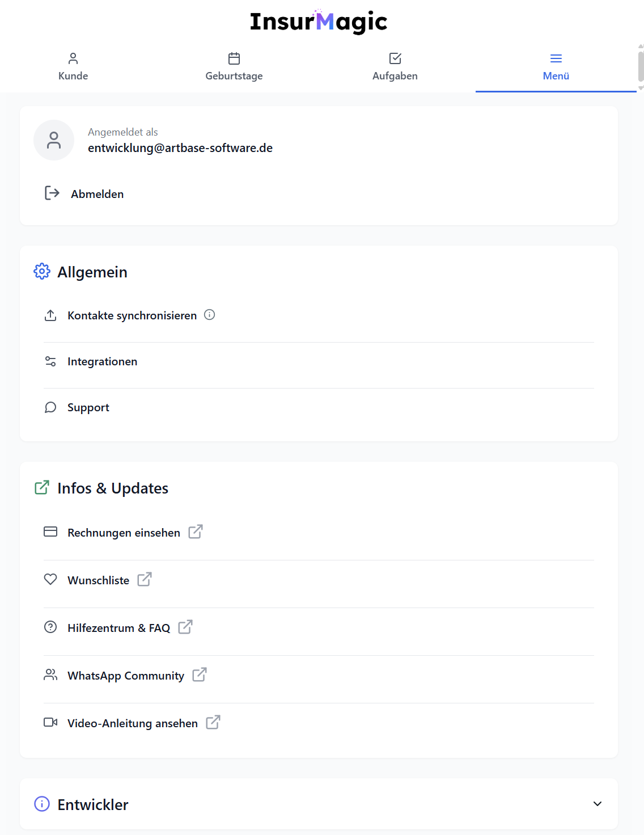Open the Support entry
The width and height of the screenshot is (644, 835).
coord(319,407)
